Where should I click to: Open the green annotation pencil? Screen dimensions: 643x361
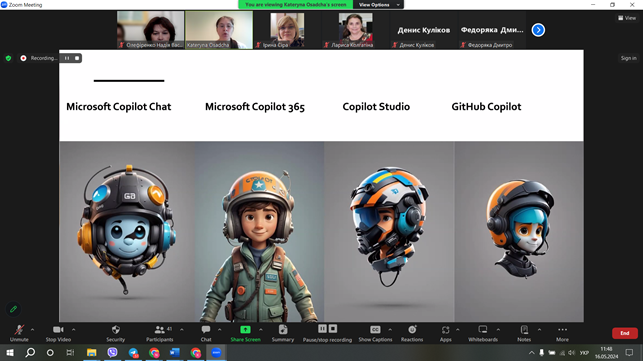click(x=13, y=309)
